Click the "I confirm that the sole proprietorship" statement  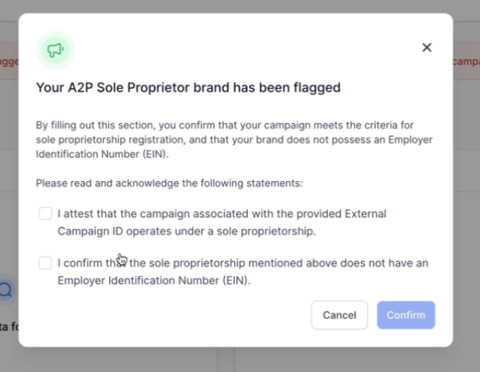pos(243,272)
